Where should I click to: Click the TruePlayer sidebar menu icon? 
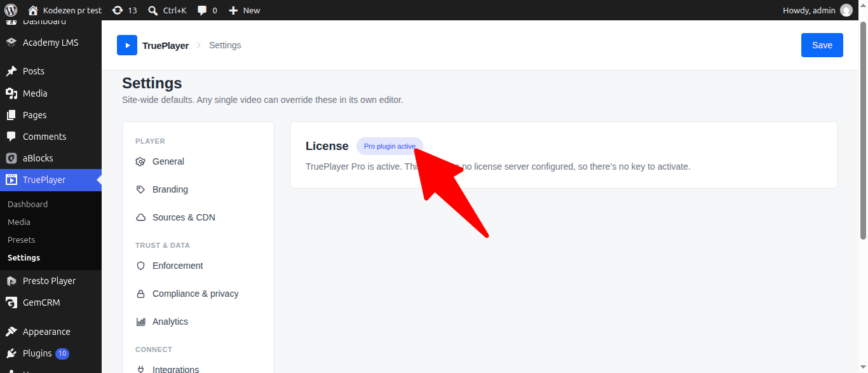coord(11,180)
